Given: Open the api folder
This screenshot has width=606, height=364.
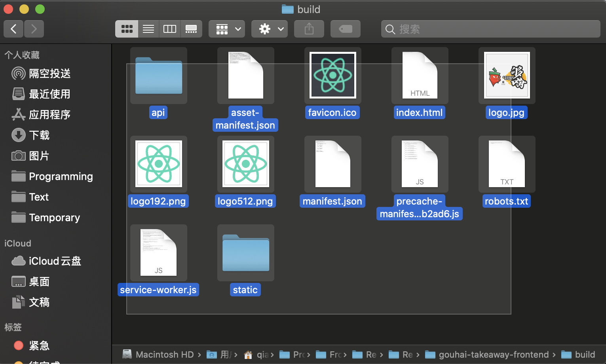Looking at the screenshot, I should point(158,76).
